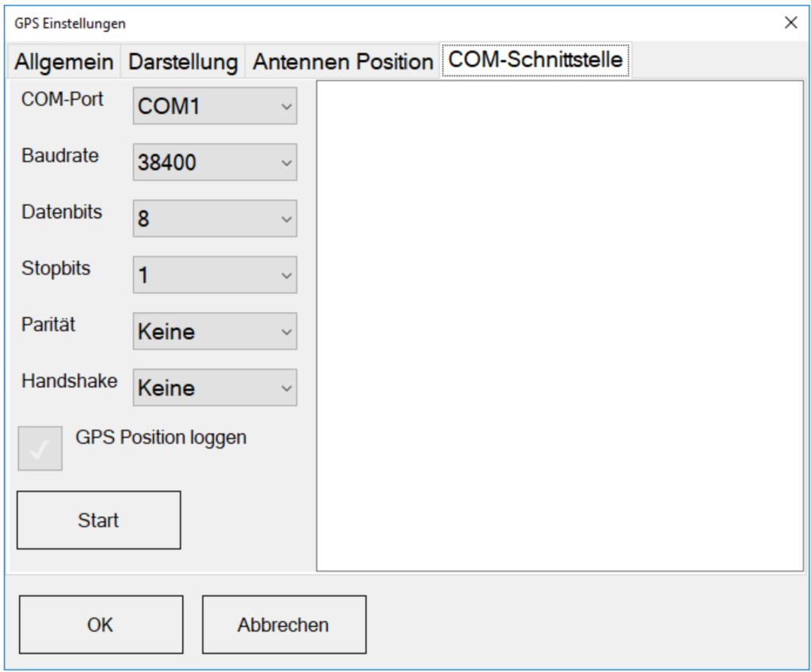Click inside the empty COM output text area
The height and width of the screenshot is (672, 811).
[x=559, y=325]
